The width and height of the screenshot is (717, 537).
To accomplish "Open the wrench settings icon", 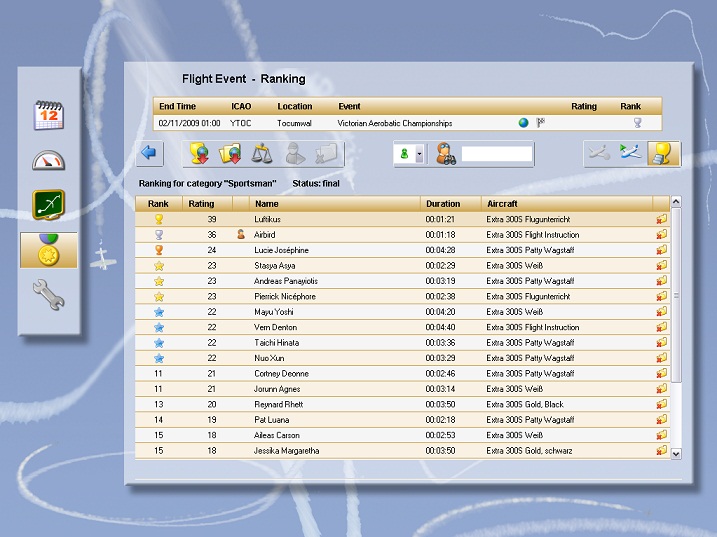I will (49, 295).
